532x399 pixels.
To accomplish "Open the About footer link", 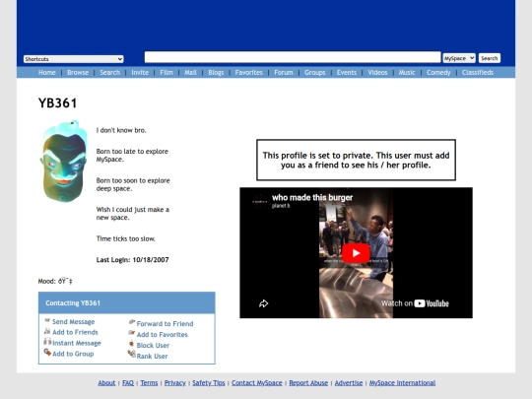I will 106,382.
